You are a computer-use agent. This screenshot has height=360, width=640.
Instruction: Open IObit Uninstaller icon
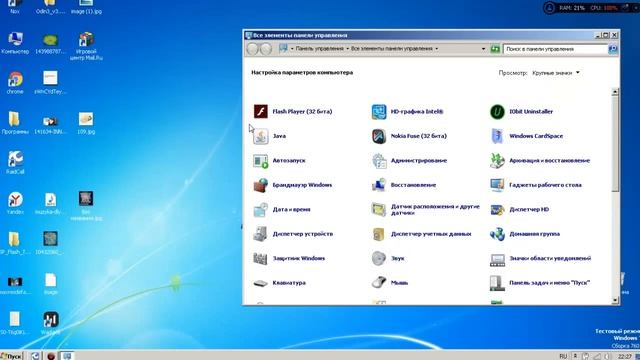click(x=497, y=111)
